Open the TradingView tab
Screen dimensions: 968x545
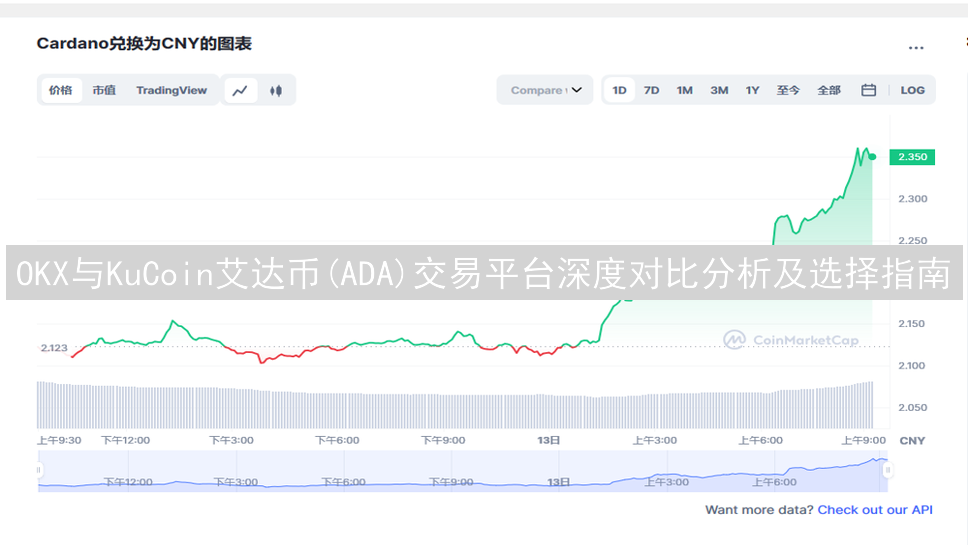[172, 90]
